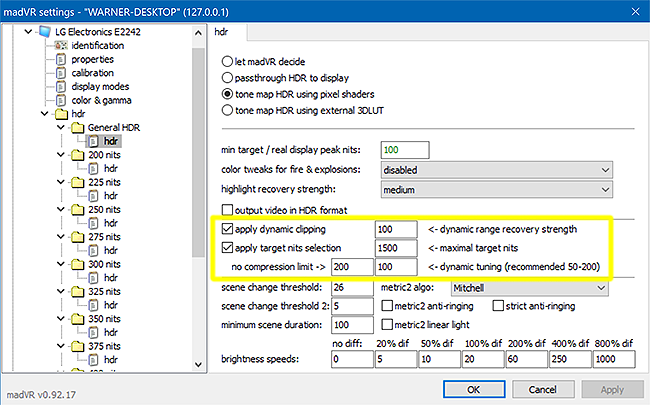Screen dimensions: 650x405
Task: Click the tree scrollbar up arrow
Action: tap(199, 33)
